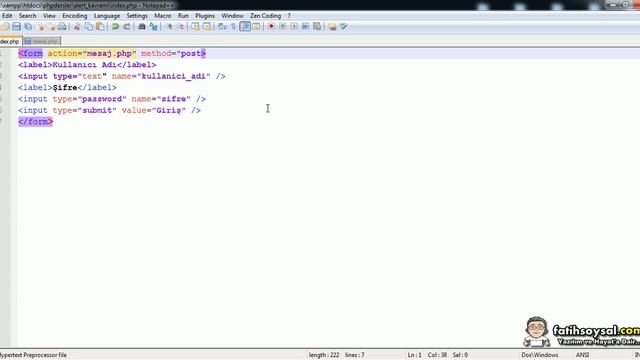The image size is (640, 360).
Task: Start macro recording with red dot
Action: click(271, 27)
